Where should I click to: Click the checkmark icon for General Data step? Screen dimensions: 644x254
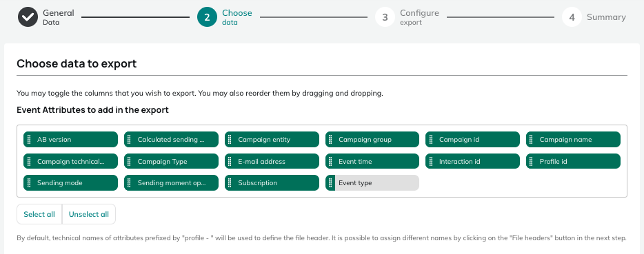click(x=28, y=17)
